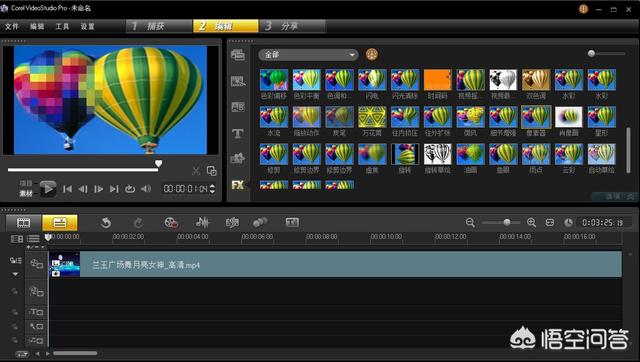
Task: Select the 万花筒 kaleidoscope filter thumbnail
Action: coord(372,117)
